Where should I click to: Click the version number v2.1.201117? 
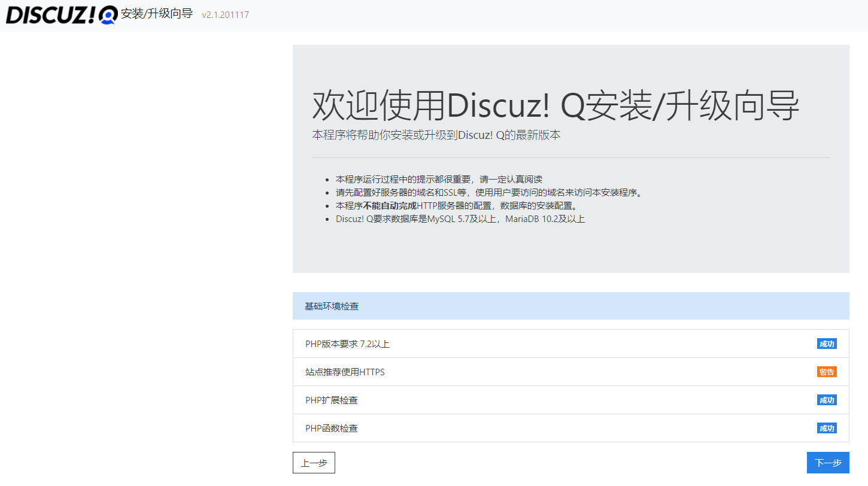(x=225, y=15)
